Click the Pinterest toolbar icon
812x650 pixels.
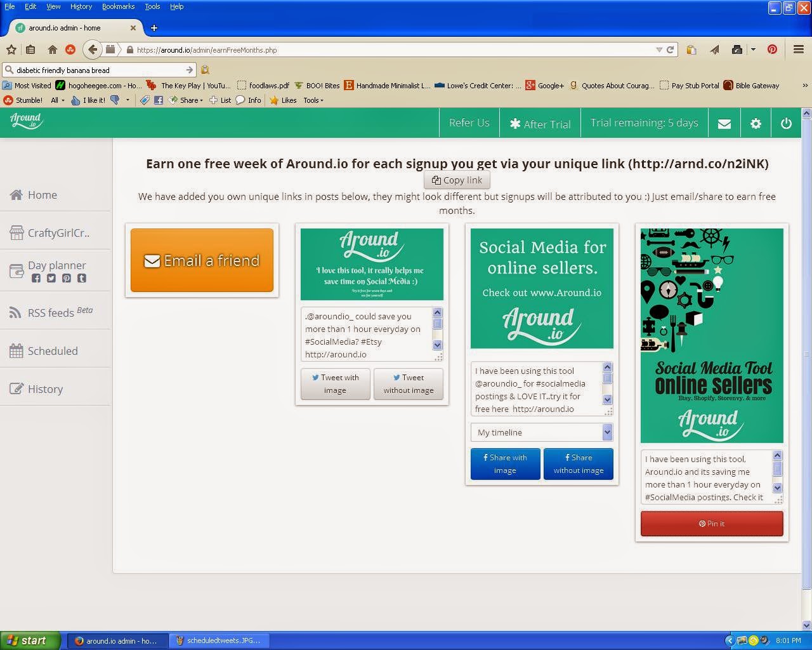point(772,50)
